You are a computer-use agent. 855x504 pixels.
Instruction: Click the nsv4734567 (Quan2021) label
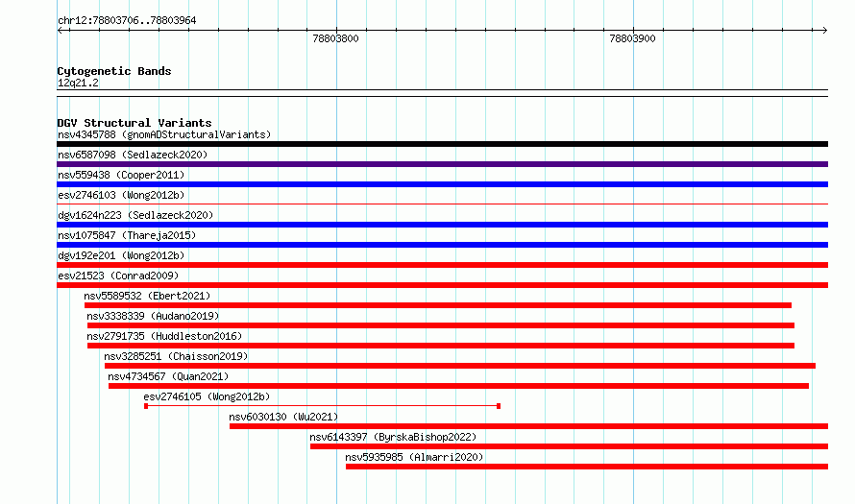tap(168, 376)
